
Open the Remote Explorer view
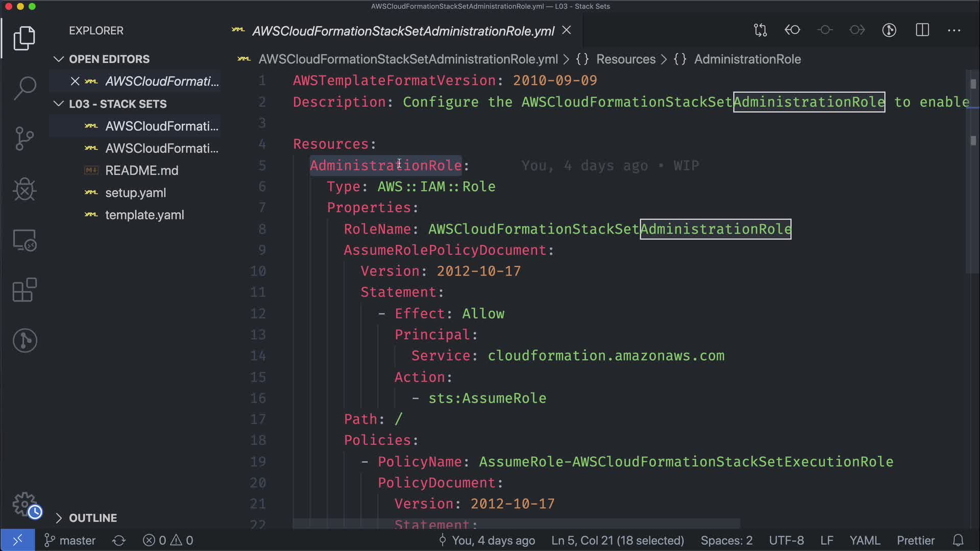(x=24, y=240)
